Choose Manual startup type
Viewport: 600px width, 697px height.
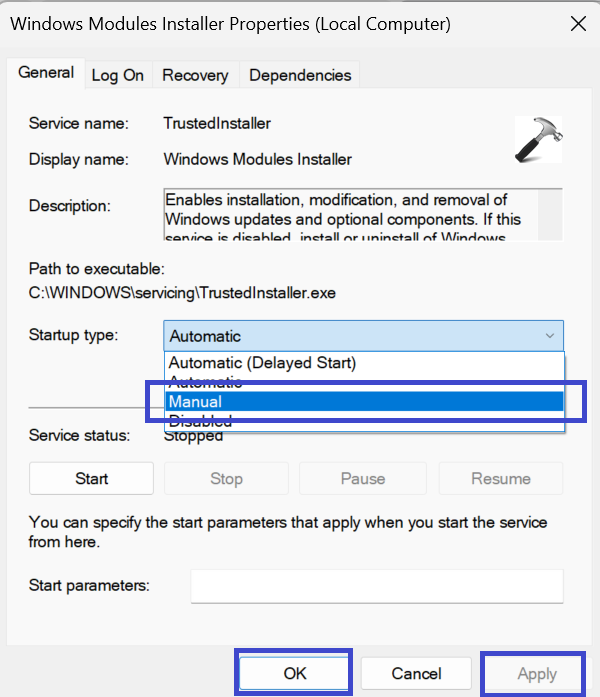(196, 401)
